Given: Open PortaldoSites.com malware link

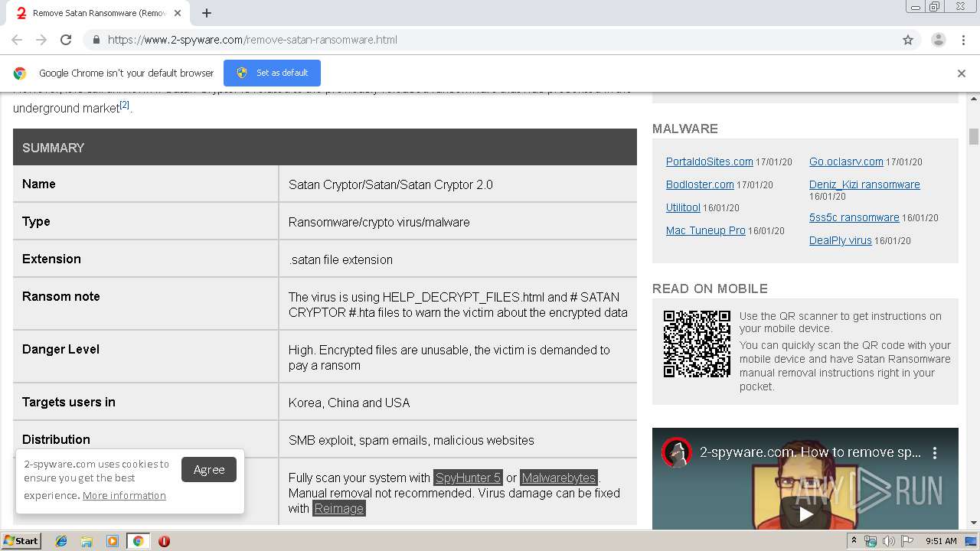Looking at the screenshot, I should [710, 161].
